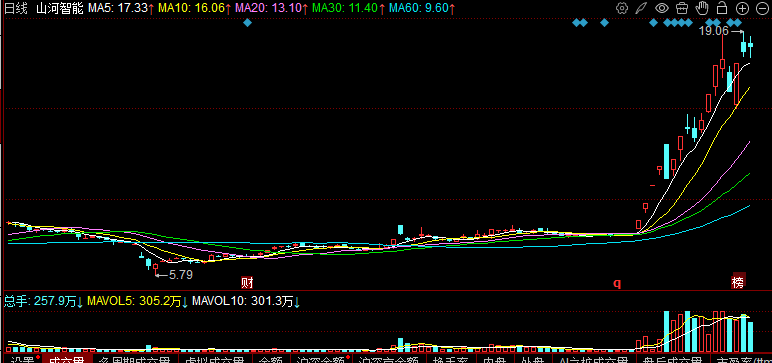Click the last candlestick on the chart

[751, 46]
